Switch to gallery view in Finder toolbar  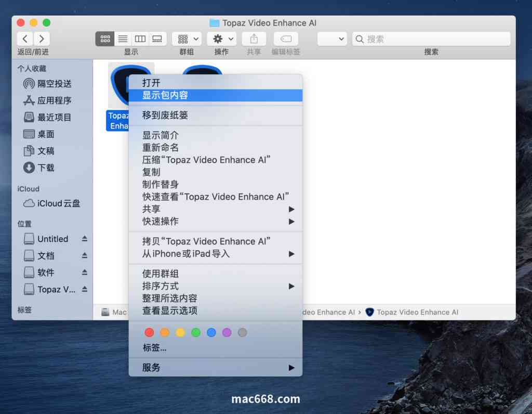[157, 38]
